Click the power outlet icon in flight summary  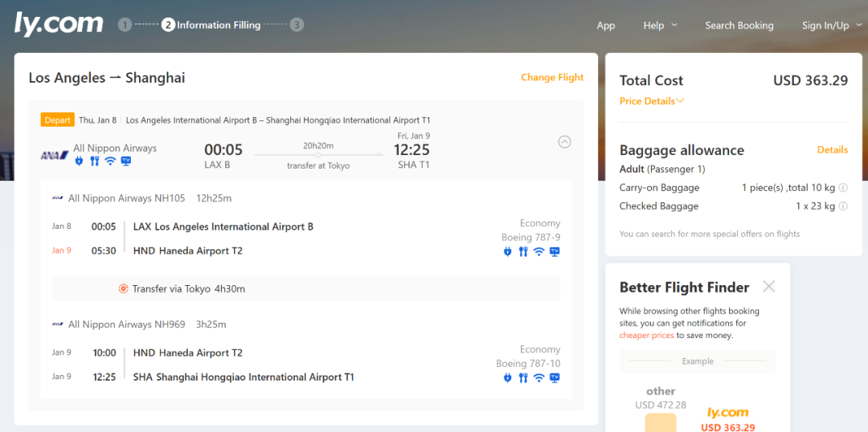click(79, 161)
